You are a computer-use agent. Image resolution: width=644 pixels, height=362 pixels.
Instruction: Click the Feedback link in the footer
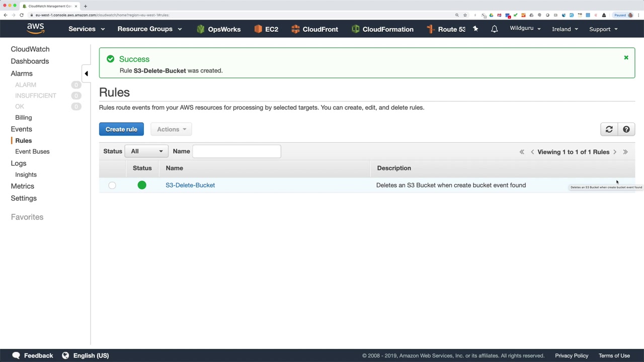tap(38, 355)
